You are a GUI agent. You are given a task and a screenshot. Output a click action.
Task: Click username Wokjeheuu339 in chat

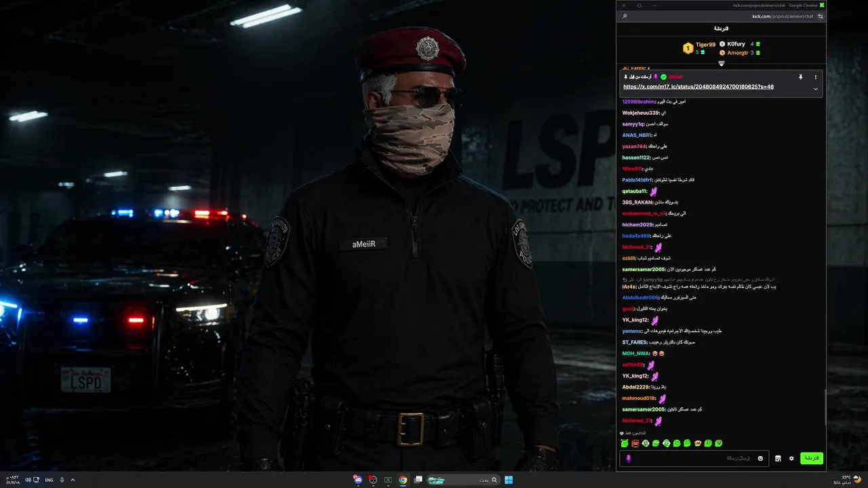click(640, 113)
